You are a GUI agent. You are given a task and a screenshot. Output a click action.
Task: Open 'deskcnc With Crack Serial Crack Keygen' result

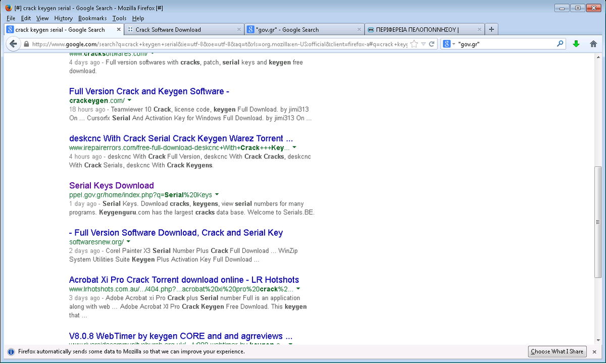point(181,138)
